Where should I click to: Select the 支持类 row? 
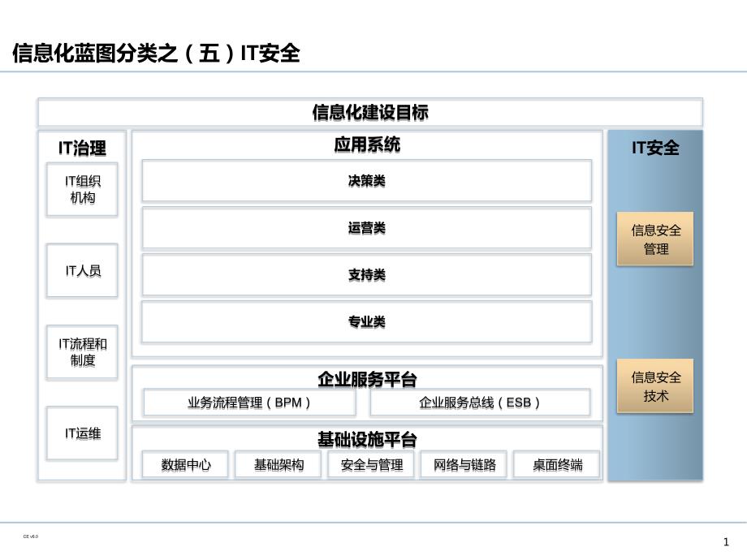[x=367, y=275]
